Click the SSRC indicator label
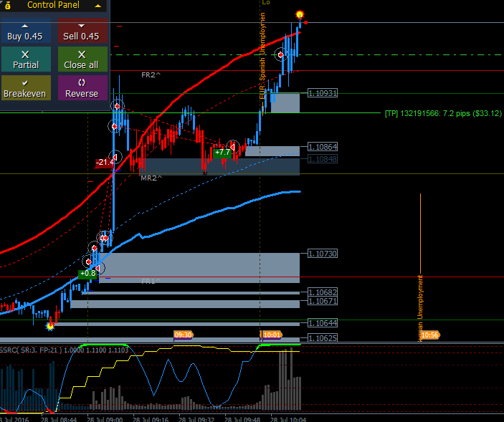The image size is (504, 422). 65,350
